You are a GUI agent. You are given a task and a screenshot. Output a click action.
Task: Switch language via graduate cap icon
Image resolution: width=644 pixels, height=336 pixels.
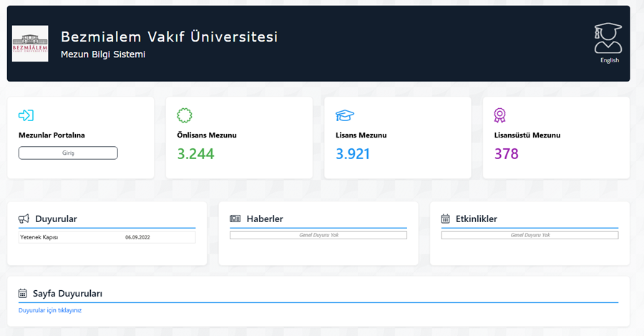[608, 38]
